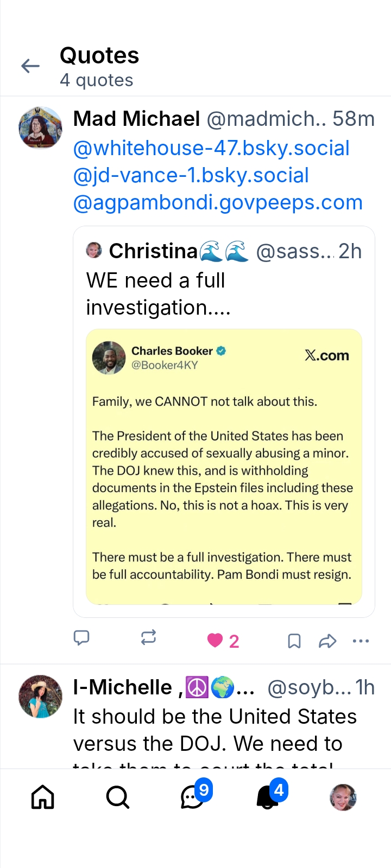391x868 pixels.
Task: View the Charles Booker tweet screenshot
Action: click(224, 467)
